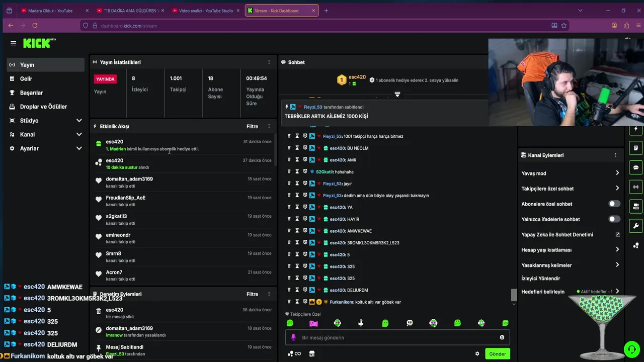Screen dimensions: 644x362
Task: Open Kanal Eylemleri three-dot menu
Action: coord(616,155)
